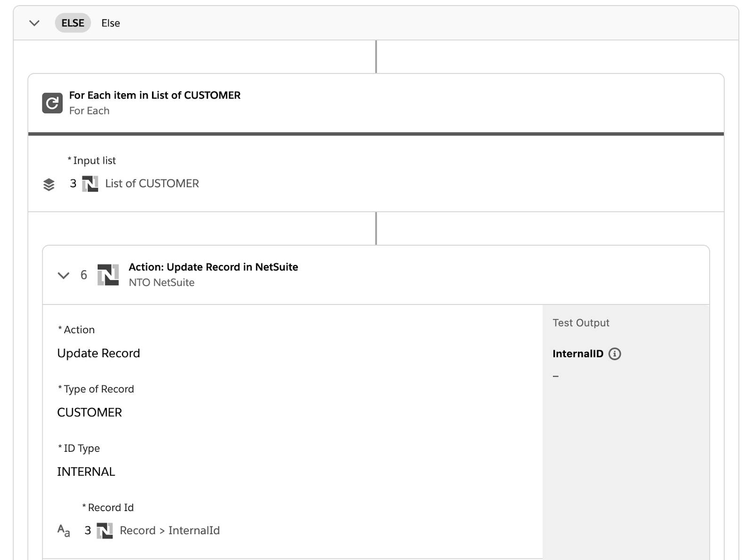
Task: Collapse step 6 Update Record action
Action: (64, 275)
